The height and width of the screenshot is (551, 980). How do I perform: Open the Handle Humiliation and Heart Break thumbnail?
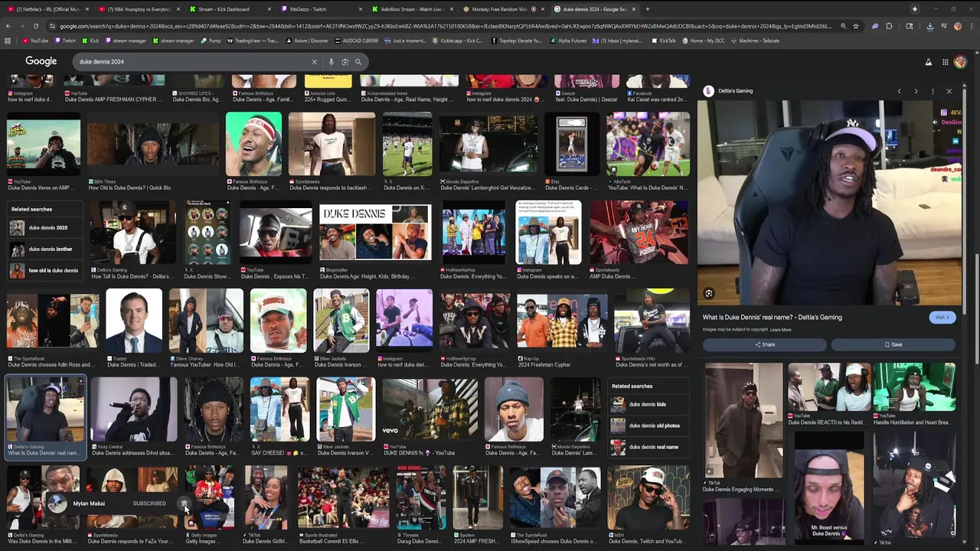[x=915, y=386]
